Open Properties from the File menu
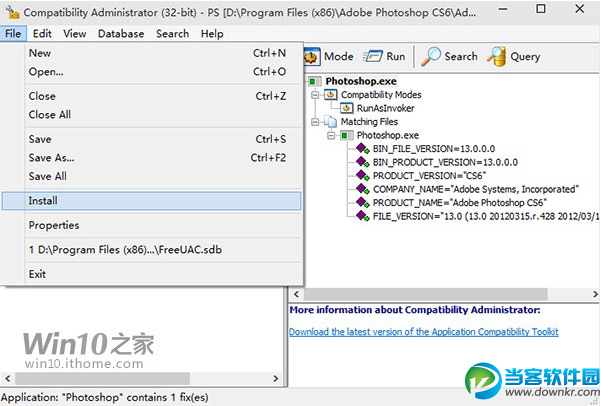The height and width of the screenshot is (406, 601). pyautogui.click(x=151, y=225)
